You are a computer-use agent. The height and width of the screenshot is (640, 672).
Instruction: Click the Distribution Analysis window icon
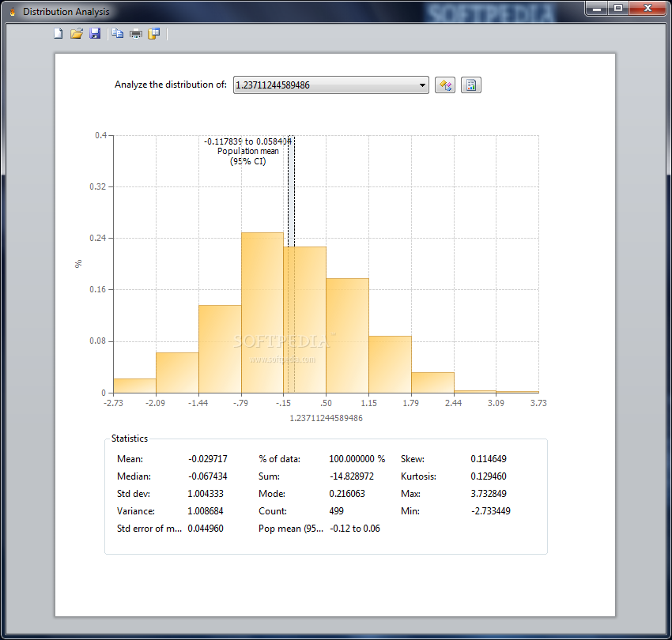coord(13,12)
